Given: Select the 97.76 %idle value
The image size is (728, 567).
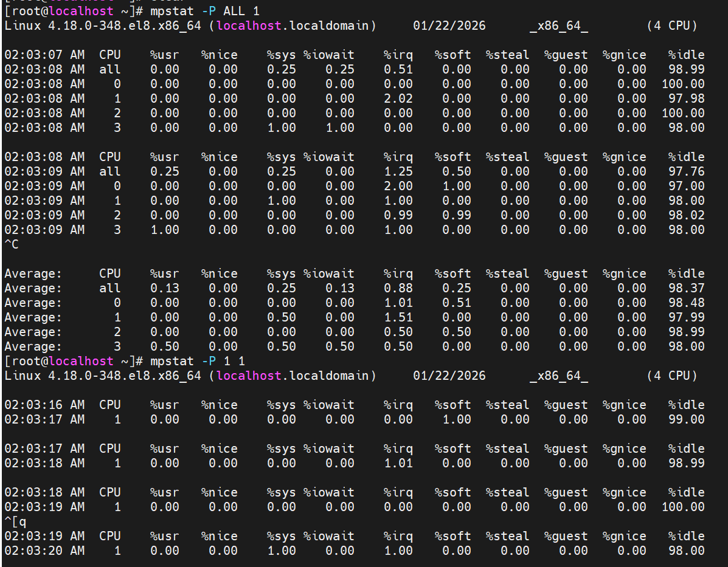Looking at the screenshot, I should (686, 171).
